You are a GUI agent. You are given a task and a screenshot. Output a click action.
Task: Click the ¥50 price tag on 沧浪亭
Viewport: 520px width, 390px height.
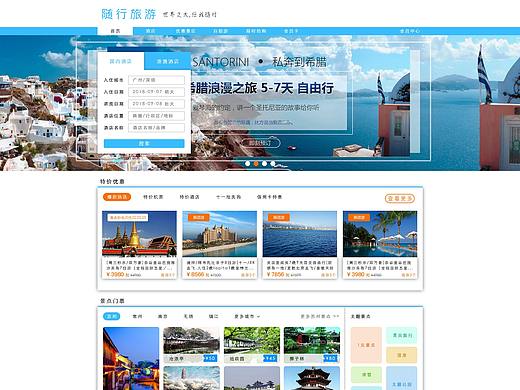[x=211, y=358]
